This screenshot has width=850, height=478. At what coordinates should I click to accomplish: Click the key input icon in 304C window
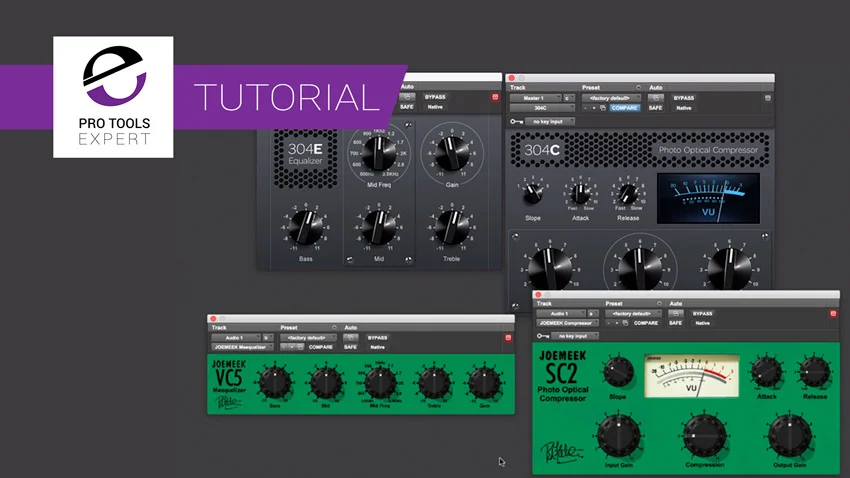point(516,121)
